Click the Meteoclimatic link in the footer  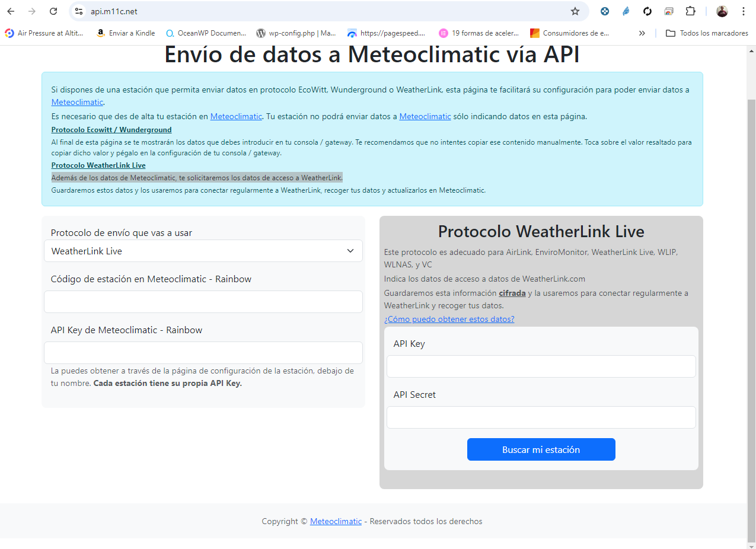[x=336, y=521]
